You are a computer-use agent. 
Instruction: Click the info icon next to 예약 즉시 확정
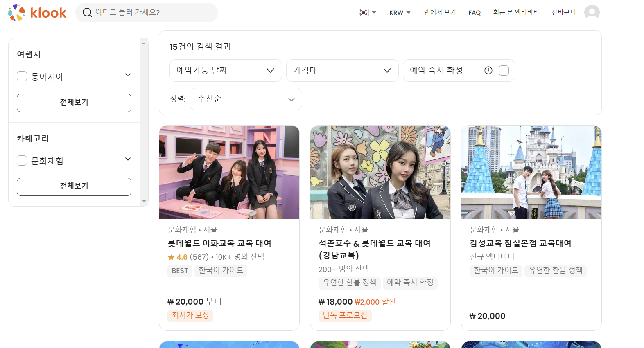[488, 70]
